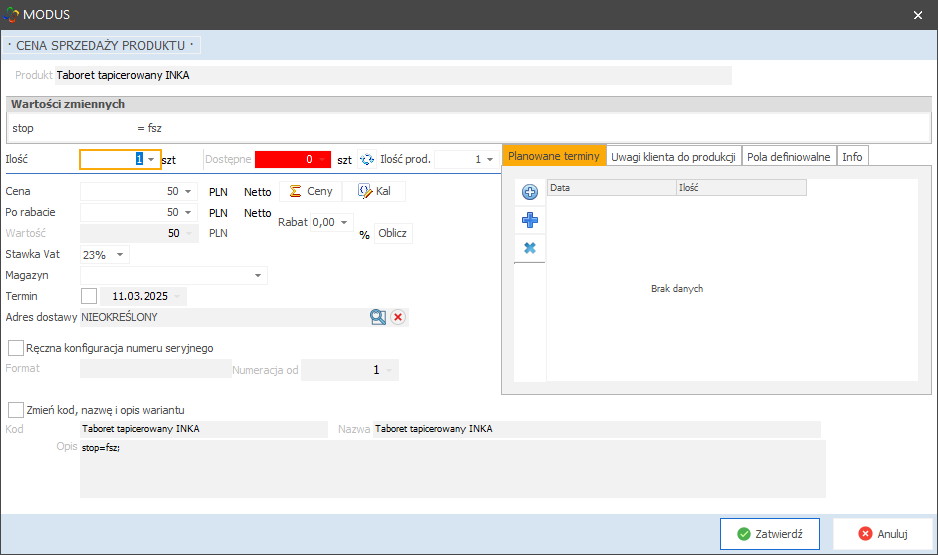Image resolution: width=938 pixels, height=555 pixels.
Task: Tick Zmień kod, nazwę i opis wariantu
Action: pyautogui.click(x=16, y=410)
